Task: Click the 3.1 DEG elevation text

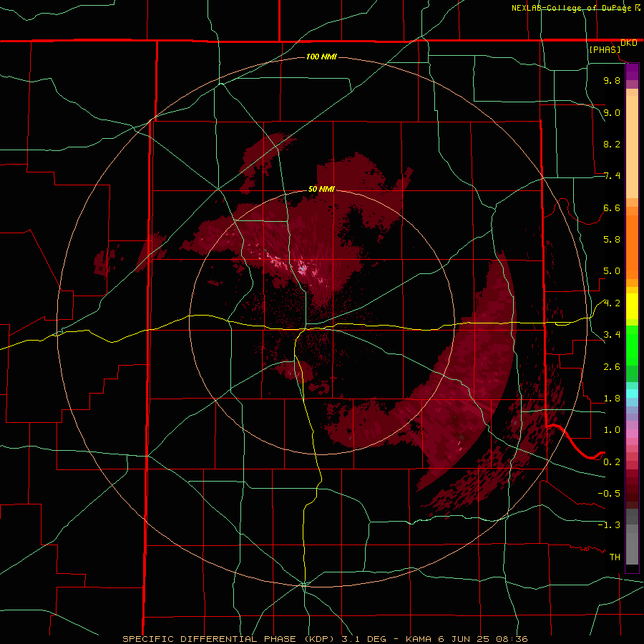Action: (366, 639)
